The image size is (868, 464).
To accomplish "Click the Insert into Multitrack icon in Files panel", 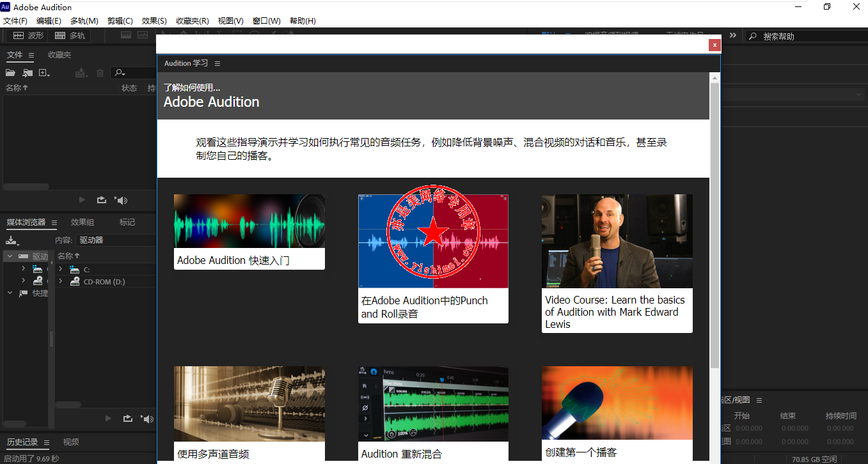I will point(81,73).
